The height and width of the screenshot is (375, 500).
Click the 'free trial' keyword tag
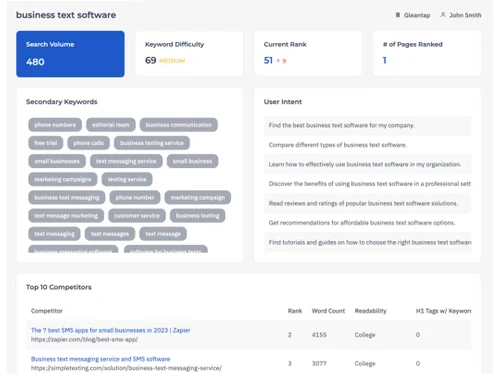(x=46, y=143)
